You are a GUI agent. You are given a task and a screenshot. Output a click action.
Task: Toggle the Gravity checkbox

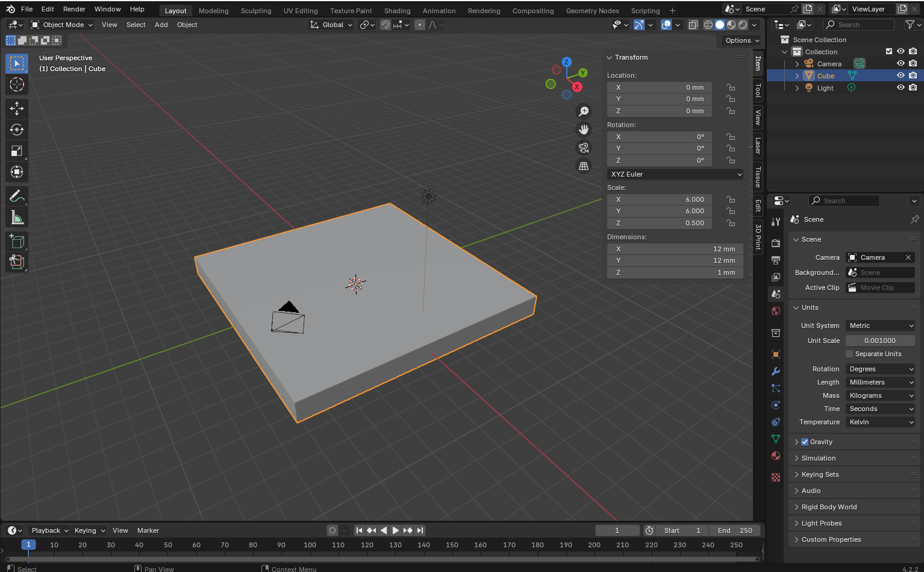[x=805, y=442]
